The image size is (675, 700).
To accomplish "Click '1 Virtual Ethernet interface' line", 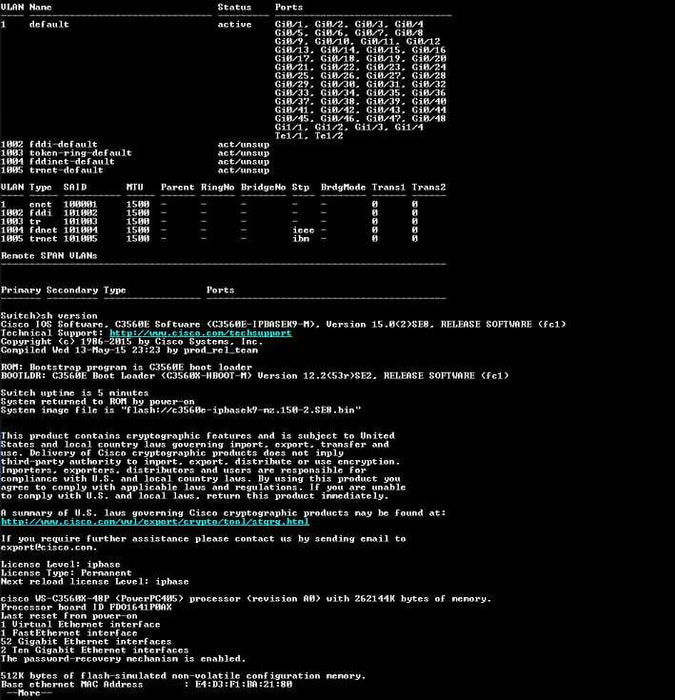I will 80,625.
